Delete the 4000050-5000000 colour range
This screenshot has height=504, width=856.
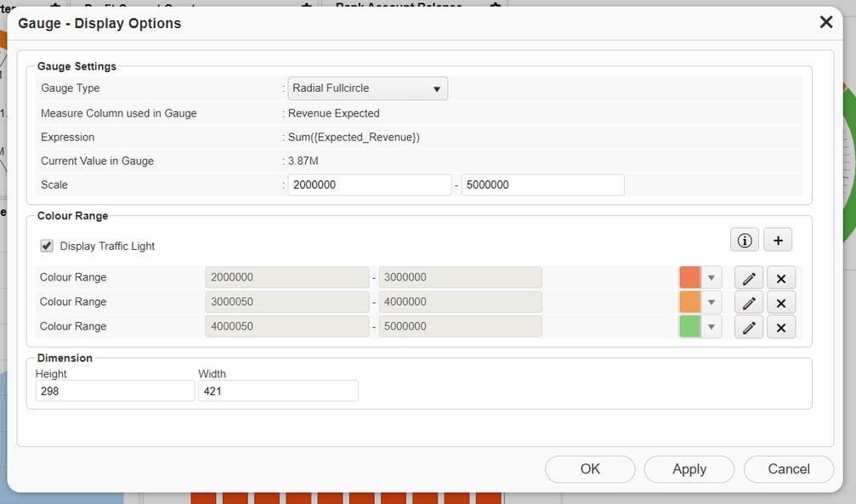pyautogui.click(x=780, y=327)
